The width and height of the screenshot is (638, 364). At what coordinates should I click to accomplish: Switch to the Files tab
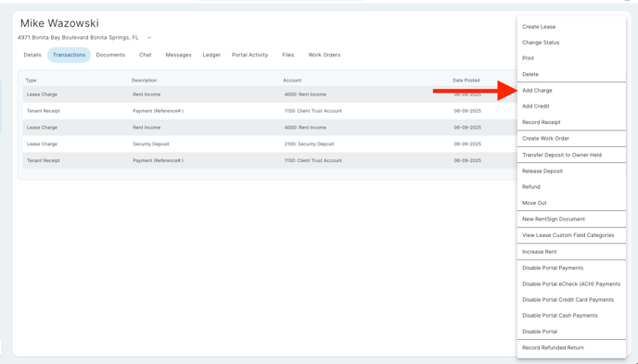[288, 55]
